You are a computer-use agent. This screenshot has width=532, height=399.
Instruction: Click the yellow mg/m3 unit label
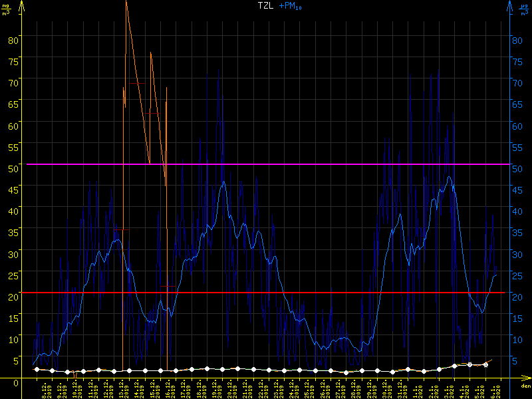(7, 9)
